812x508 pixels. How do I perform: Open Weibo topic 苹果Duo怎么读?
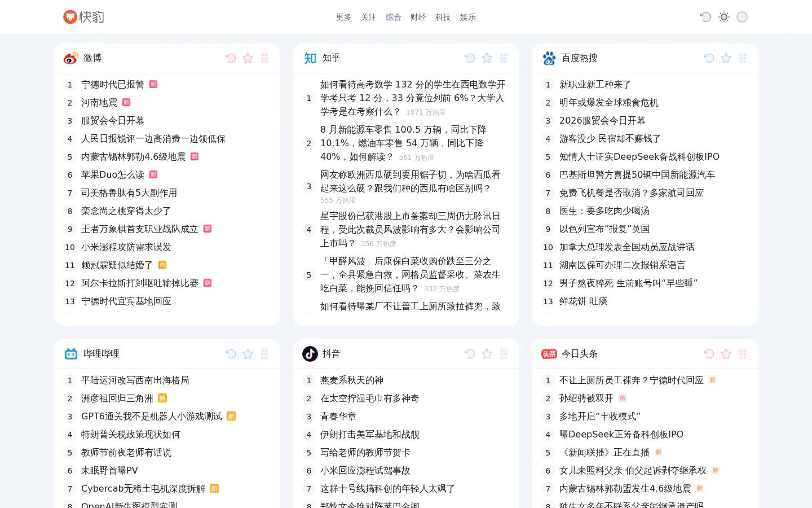[x=113, y=175]
